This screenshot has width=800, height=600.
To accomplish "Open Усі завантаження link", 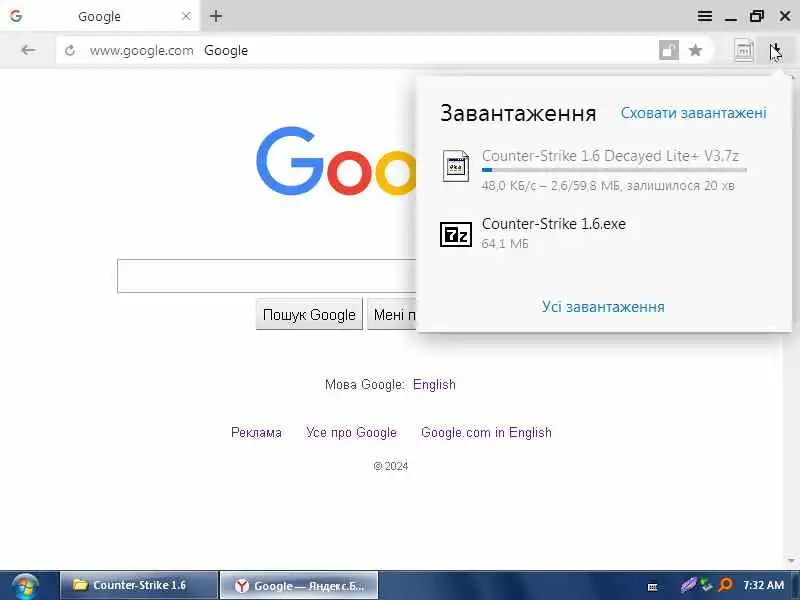I will coord(603,307).
